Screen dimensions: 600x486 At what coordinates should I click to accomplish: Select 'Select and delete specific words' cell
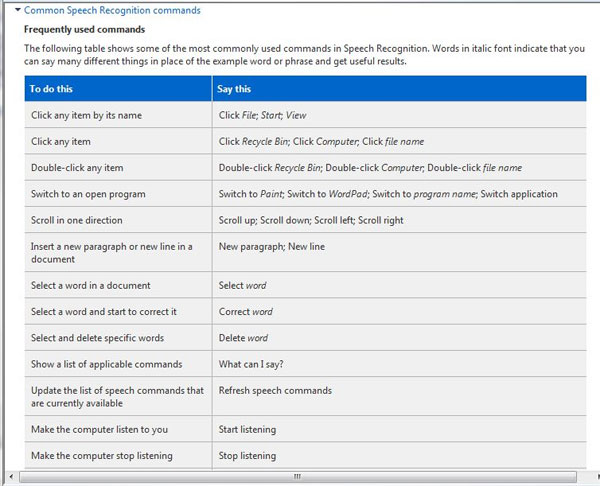(118, 338)
